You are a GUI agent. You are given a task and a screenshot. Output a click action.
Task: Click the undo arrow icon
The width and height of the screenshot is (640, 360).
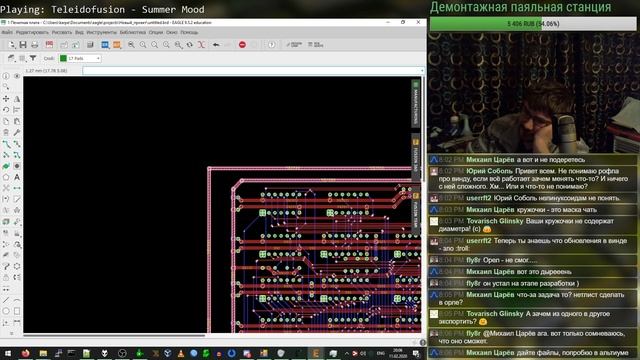(216, 44)
